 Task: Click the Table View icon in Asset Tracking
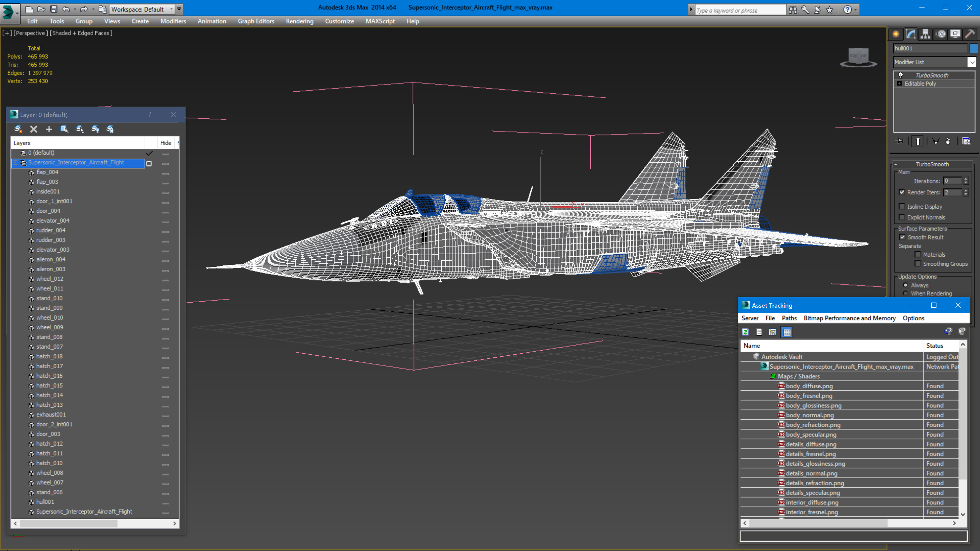point(787,332)
